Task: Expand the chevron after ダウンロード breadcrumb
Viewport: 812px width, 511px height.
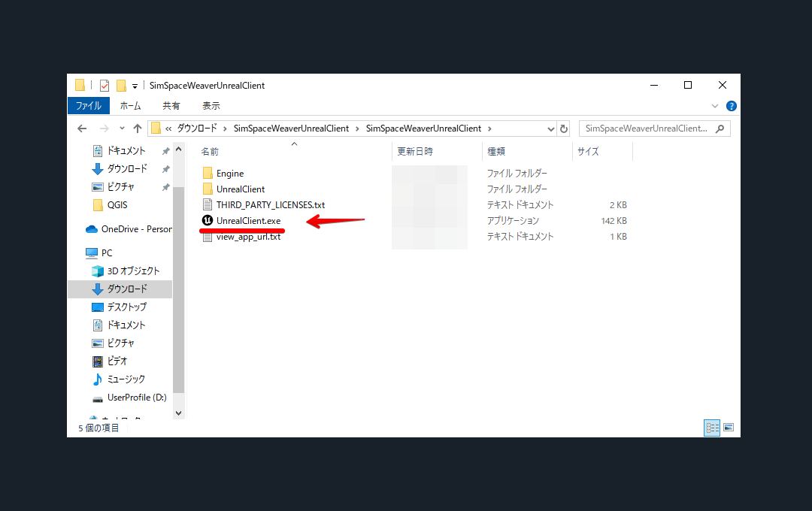Action: 226,129
